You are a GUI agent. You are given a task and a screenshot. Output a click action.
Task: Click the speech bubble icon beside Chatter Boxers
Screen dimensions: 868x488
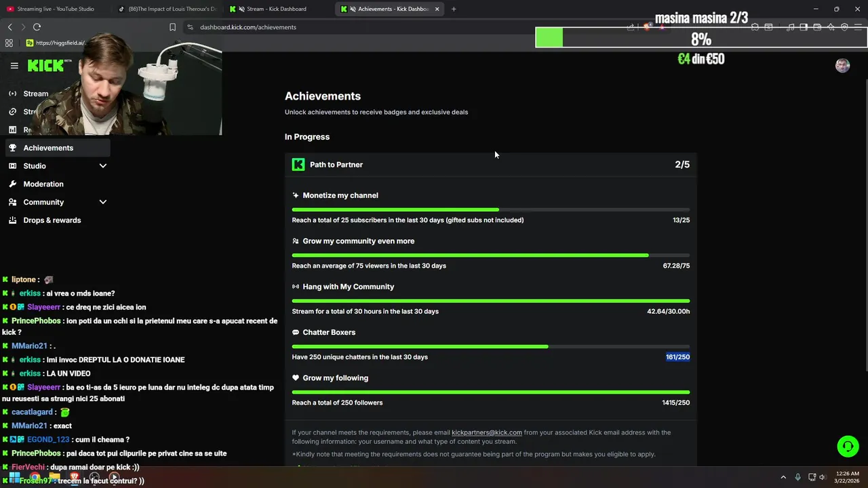pos(296,332)
